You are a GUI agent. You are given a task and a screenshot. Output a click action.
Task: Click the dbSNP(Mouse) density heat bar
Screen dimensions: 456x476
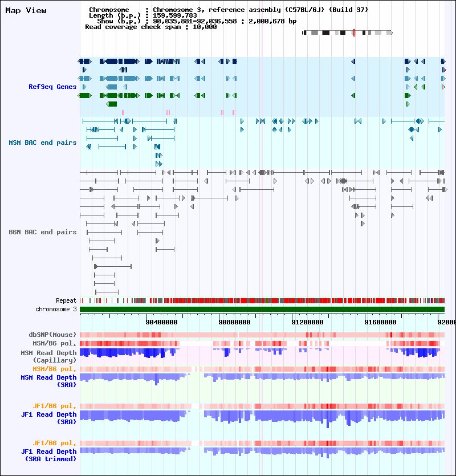(x=262, y=335)
